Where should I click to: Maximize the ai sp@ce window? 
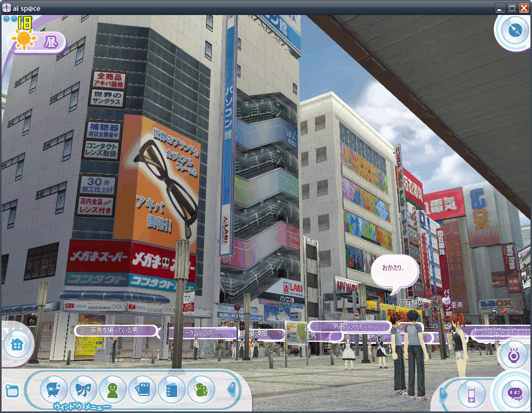click(x=512, y=8)
